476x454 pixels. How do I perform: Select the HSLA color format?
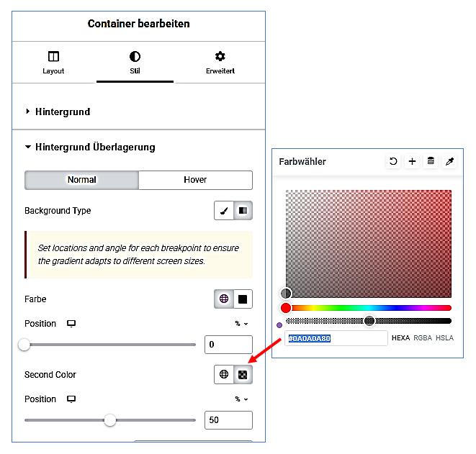click(x=445, y=338)
